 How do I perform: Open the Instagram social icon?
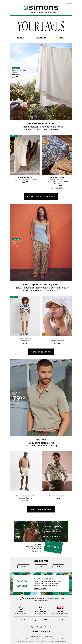coord(32,627)
